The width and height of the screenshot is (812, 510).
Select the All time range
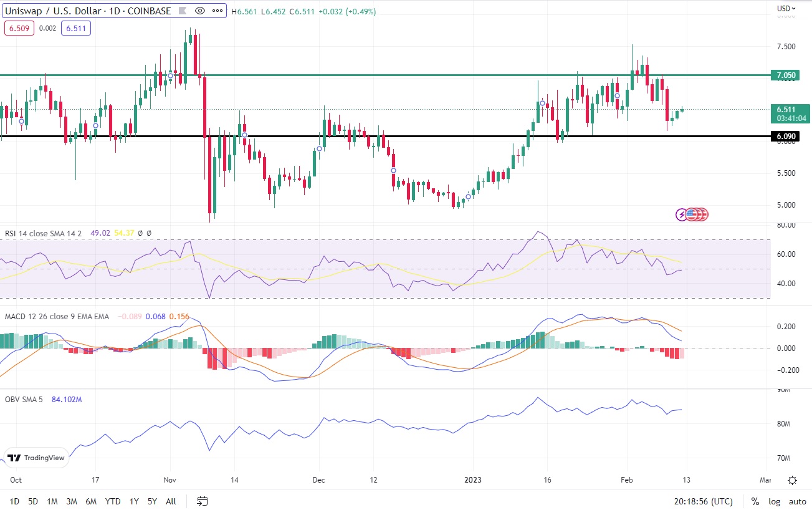171,501
